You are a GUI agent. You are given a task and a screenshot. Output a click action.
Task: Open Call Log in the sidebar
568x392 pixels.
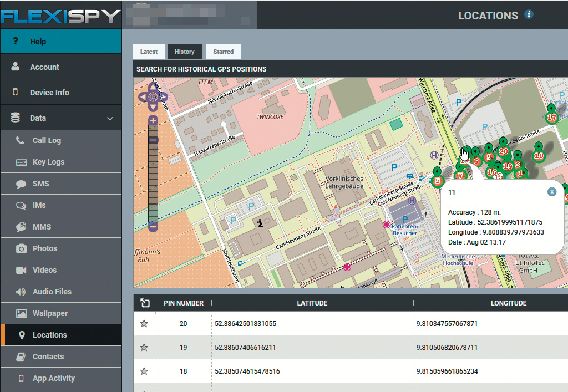tap(47, 140)
